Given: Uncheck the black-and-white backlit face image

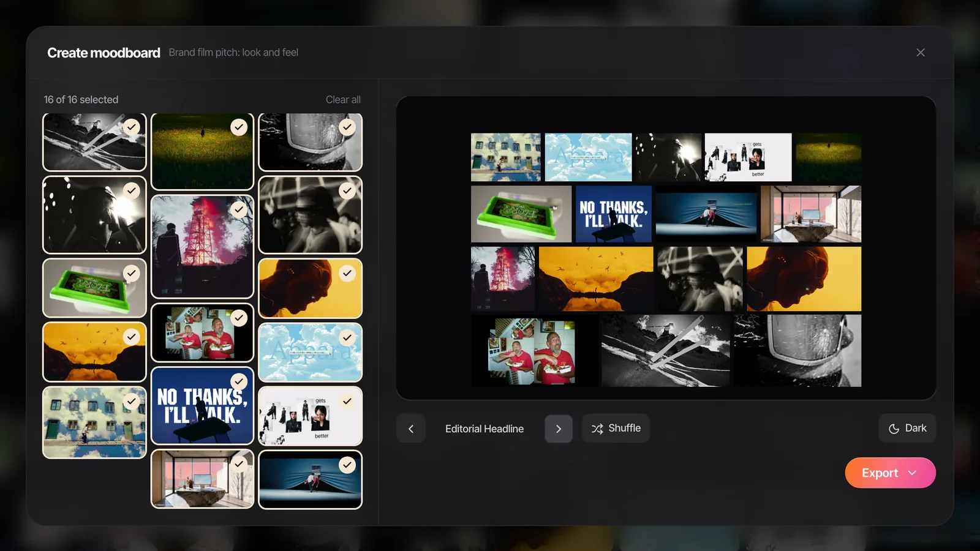Looking at the screenshot, I should (x=131, y=190).
